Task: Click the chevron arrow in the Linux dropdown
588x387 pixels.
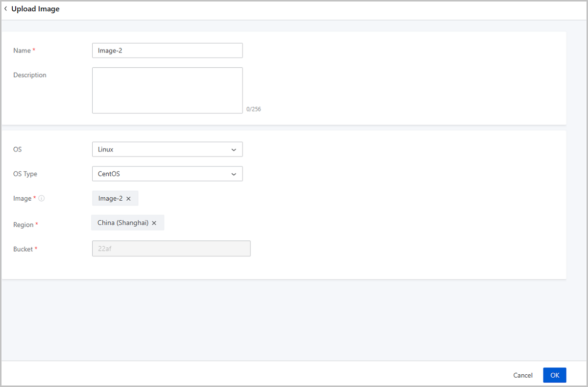Action: (x=234, y=150)
